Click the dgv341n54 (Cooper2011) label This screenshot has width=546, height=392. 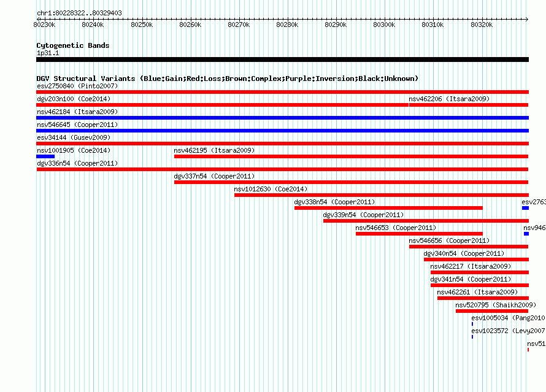click(471, 279)
